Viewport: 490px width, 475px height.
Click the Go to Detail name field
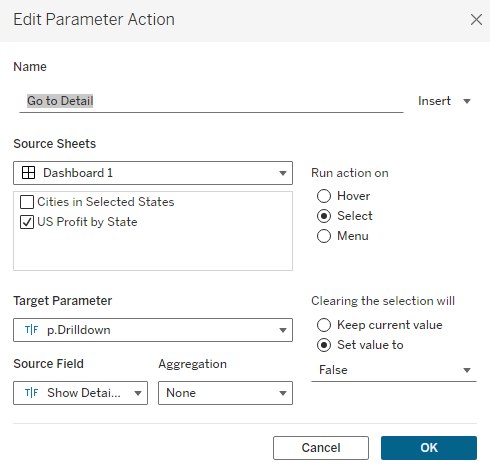[x=211, y=101]
